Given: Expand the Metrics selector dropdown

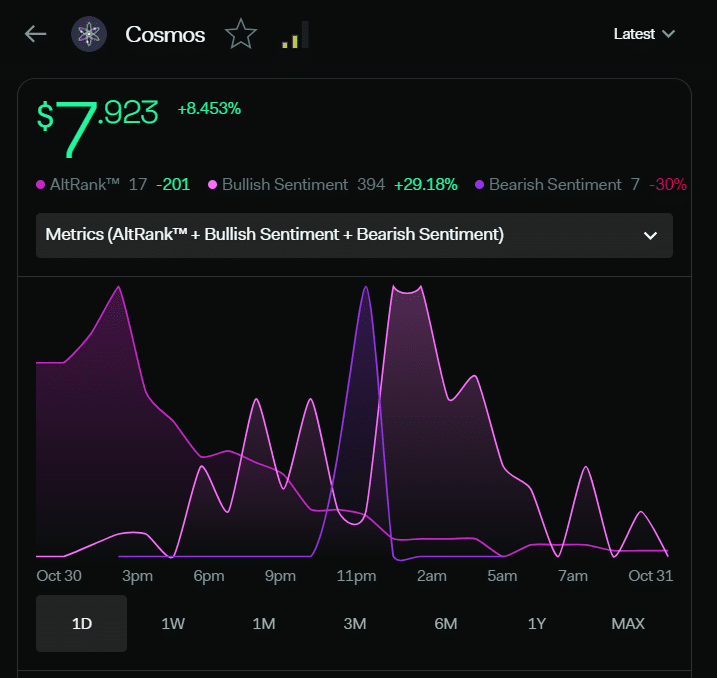Looking at the screenshot, I should coord(354,235).
